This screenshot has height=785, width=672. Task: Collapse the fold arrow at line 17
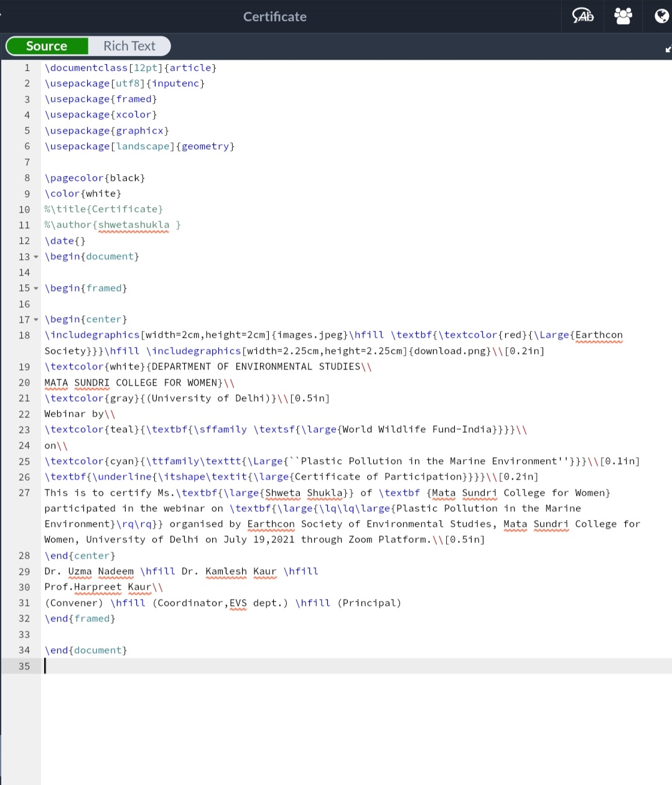(36, 320)
